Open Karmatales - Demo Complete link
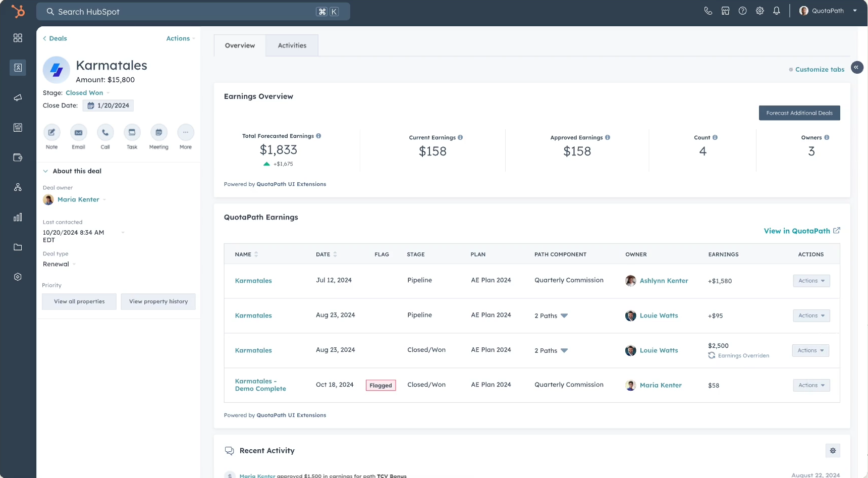The image size is (868, 478). pos(260,385)
